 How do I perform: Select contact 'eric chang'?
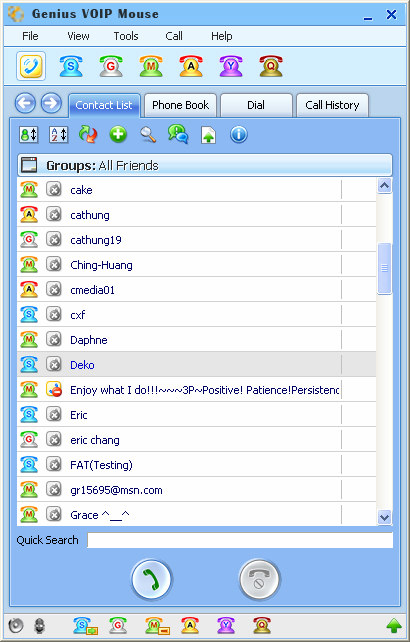pyautogui.click(x=197, y=439)
